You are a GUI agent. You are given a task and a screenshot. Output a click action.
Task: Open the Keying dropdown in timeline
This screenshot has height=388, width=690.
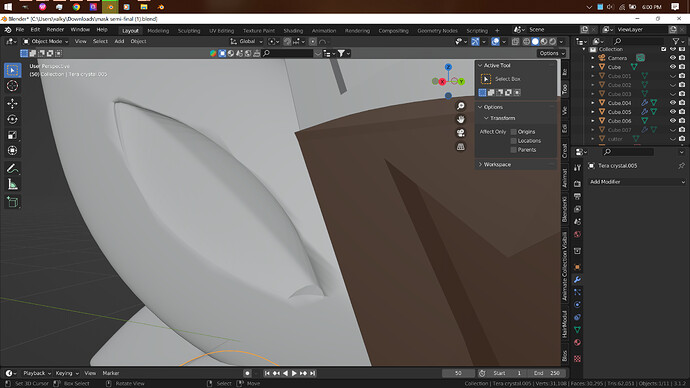coord(67,373)
